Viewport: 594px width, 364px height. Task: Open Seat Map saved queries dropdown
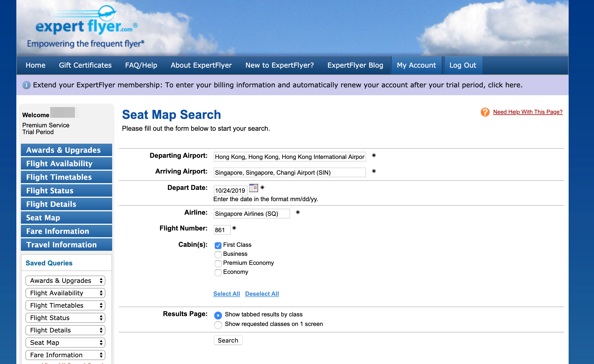coord(65,343)
